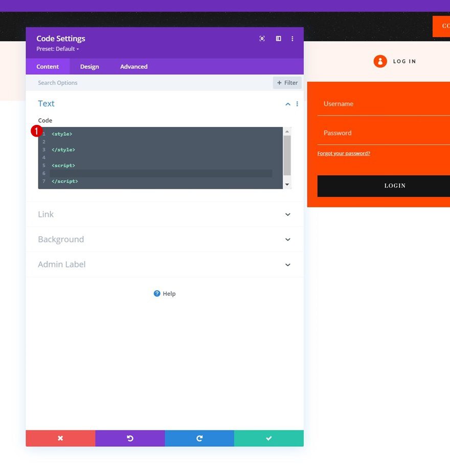450x476 pixels.
Task: Save settings with the green checkmark icon
Action: tap(269, 438)
